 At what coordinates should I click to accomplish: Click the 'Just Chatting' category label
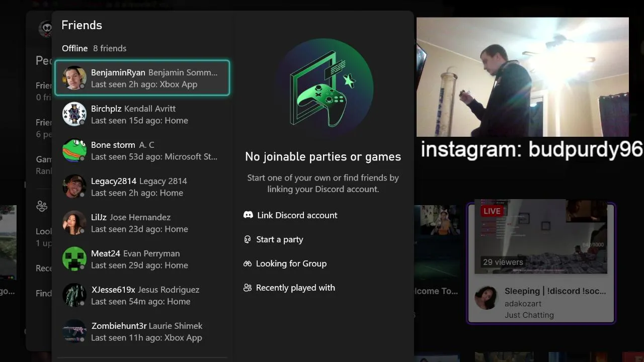pos(529,315)
